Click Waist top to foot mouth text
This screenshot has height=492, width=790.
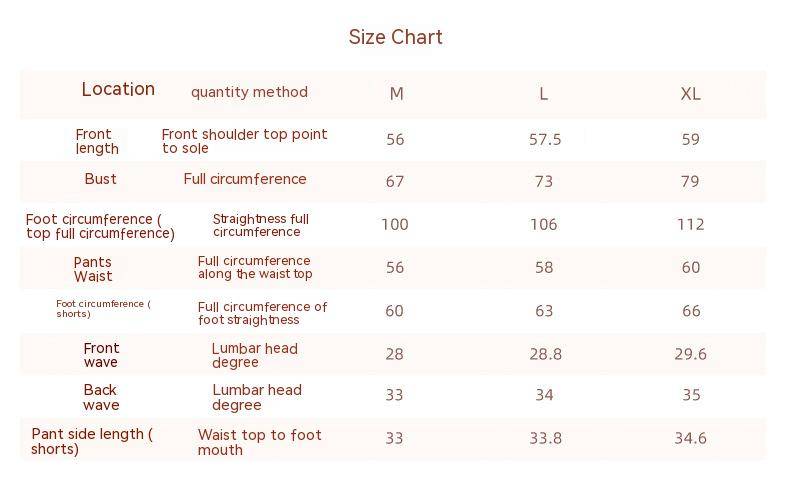[x=259, y=442]
